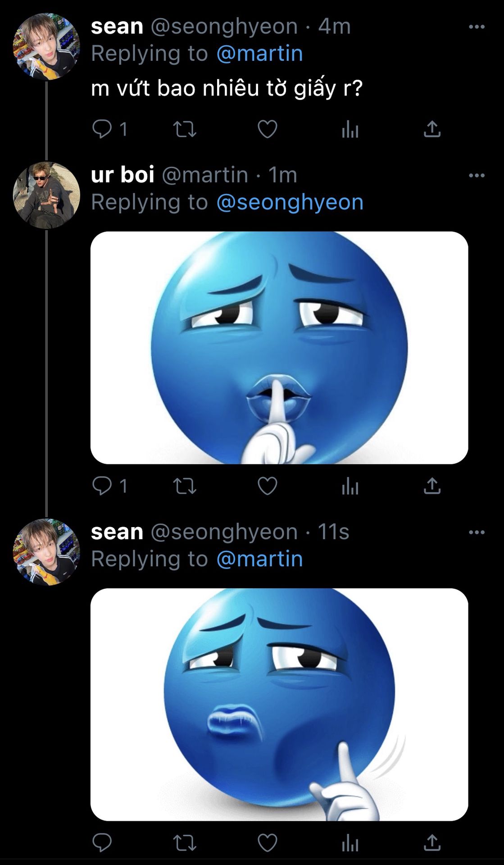Open the @seonghyeon mention link
Viewport: 504px width, 865px height.
(x=290, y=202)
